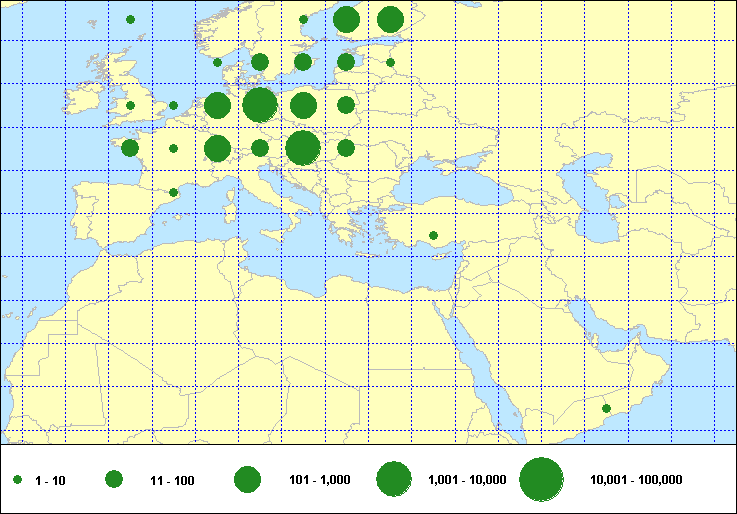
Task: Click the largest green circle over Germany
Action: pos(260,105)
